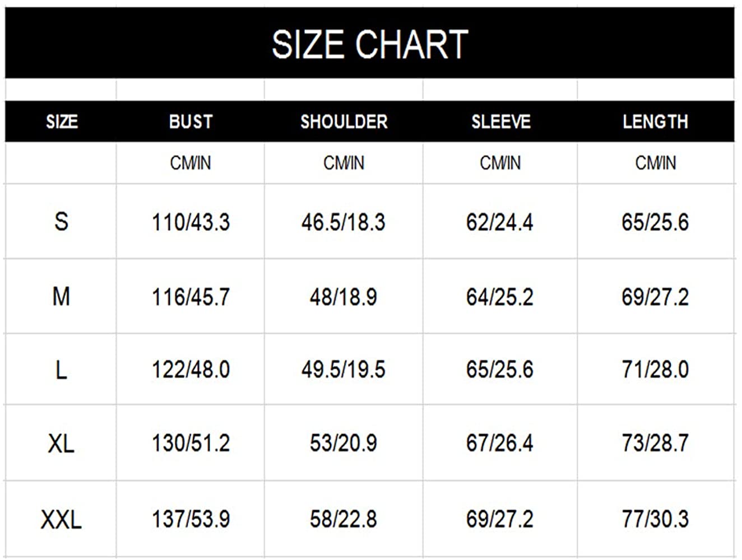The width and height of the screenshot is (742, 560).
Task: Select sleeve value 67/26.4
Action: point(499,444)
